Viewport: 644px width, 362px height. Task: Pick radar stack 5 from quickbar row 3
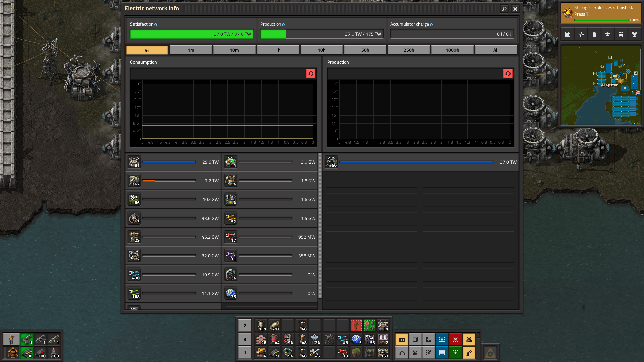pos(356,339)
